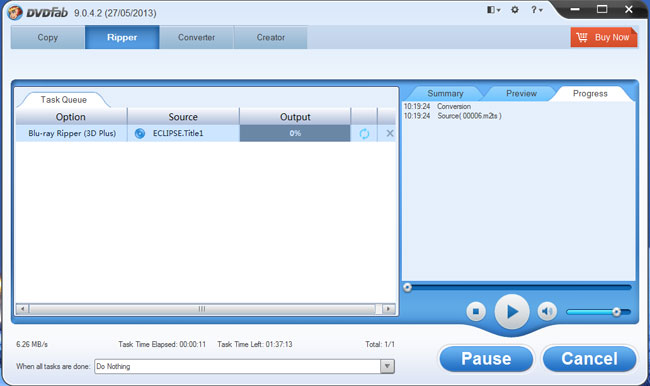The image size is (650, 386).
Task: Pause the ripping task
Action: coord(486,359)
